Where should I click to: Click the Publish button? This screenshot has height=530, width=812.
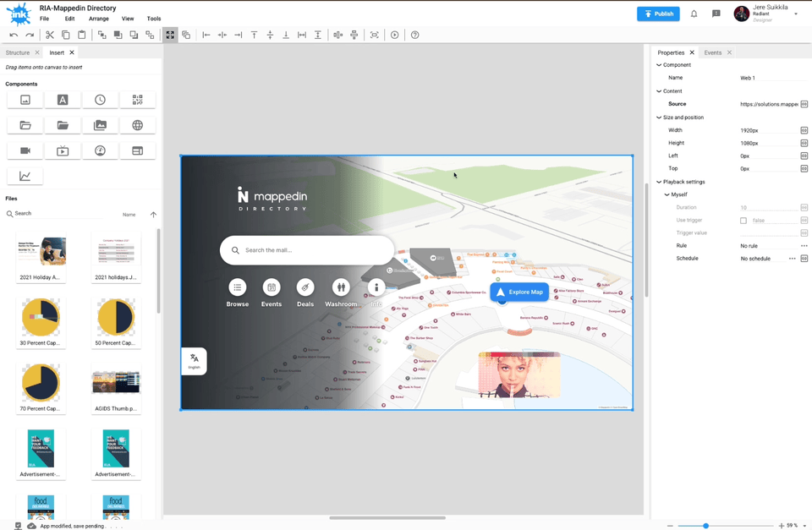658,14
